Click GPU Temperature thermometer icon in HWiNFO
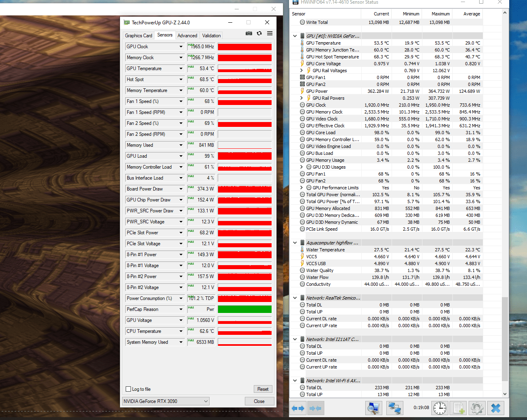 pyautogui.click(x=302, y=43)
